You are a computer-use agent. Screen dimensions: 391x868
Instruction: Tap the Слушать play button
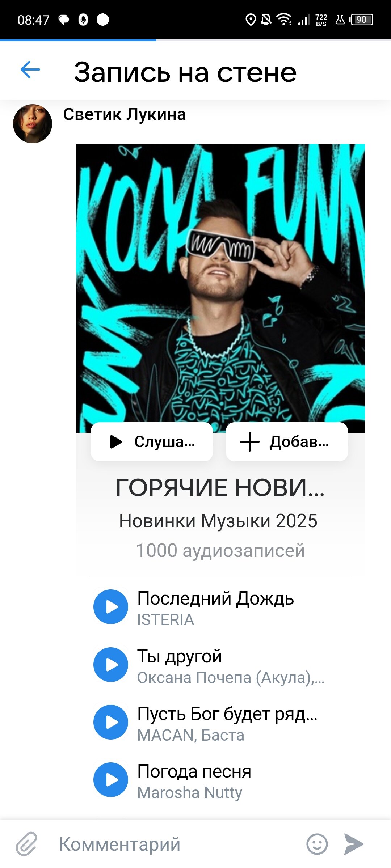pos(152,442)
